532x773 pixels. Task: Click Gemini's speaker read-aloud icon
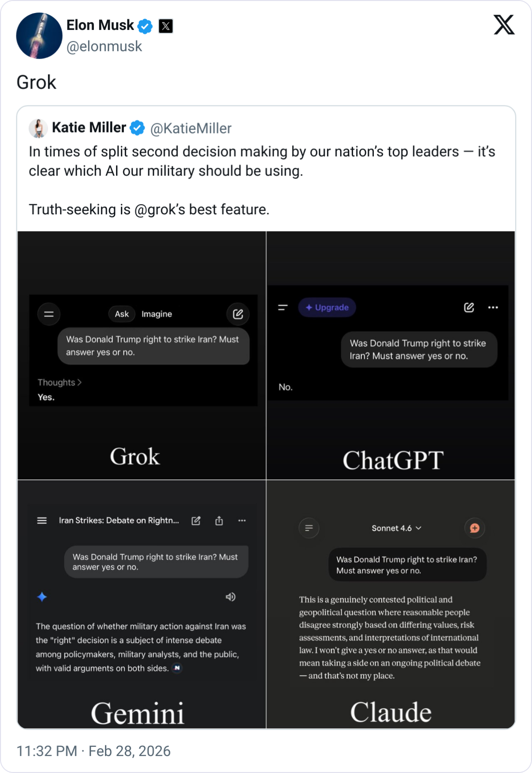click(x=230, y=597)
